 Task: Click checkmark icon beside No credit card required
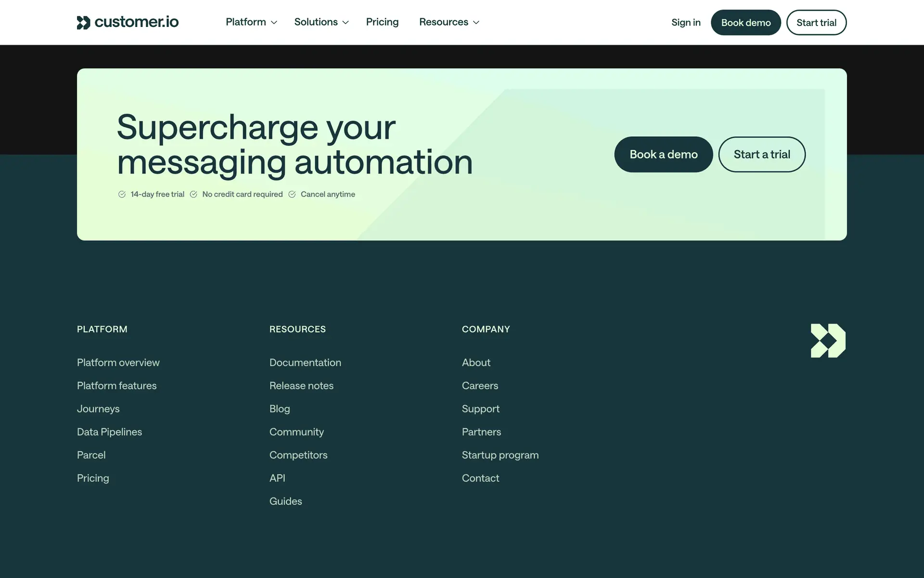[193, 194]
